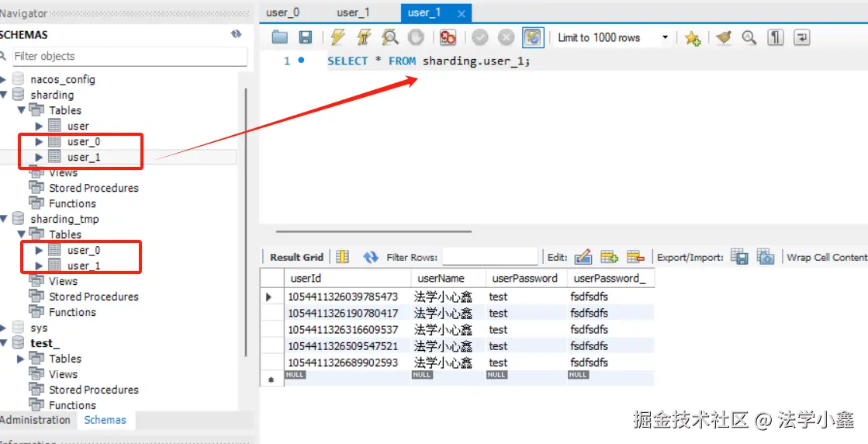Select Stored Procedures under sharding_tmp

coord(94,297)
